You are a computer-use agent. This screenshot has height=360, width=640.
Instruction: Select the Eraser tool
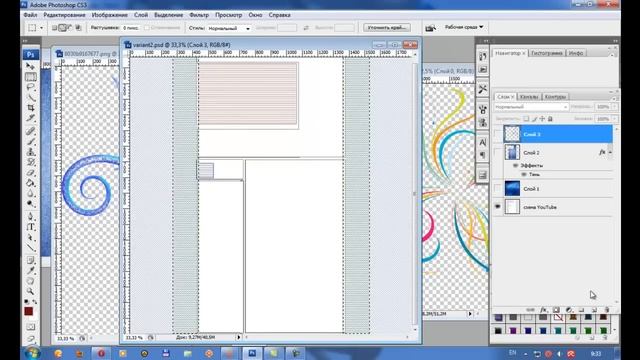click(x=31, y=173)
